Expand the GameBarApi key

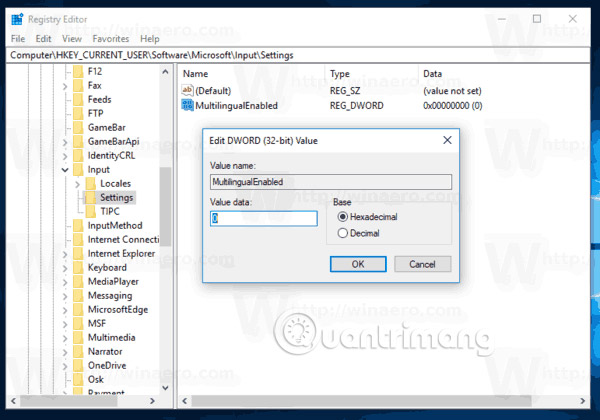(65, 143)
